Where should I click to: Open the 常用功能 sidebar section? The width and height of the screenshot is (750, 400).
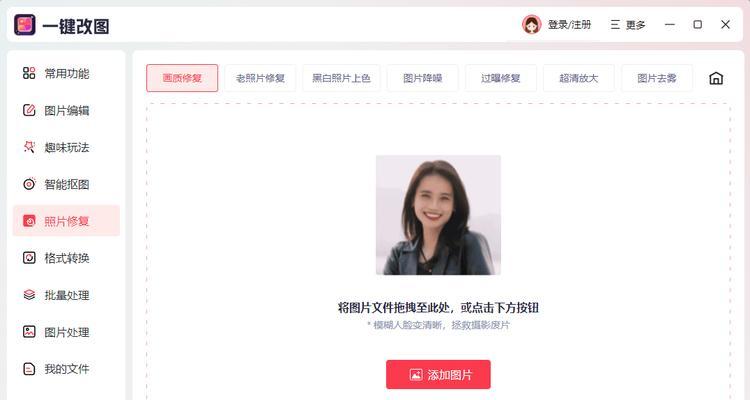pyautogui.click(x=66, y=73)
